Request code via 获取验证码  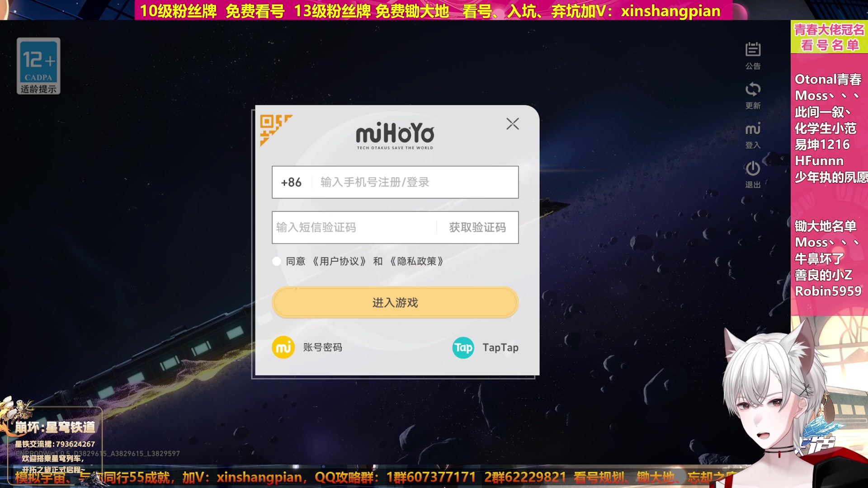pos(477,227)
